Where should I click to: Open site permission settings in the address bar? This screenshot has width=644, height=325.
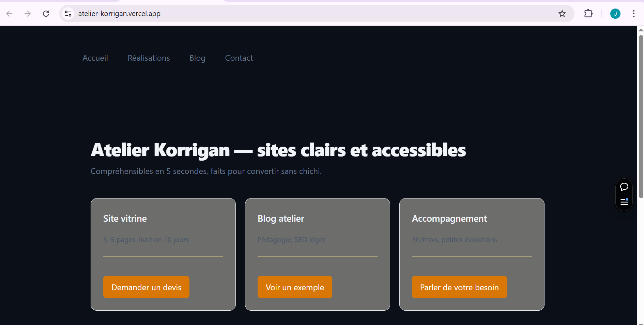pyautogui.click(x=68, y=14)
